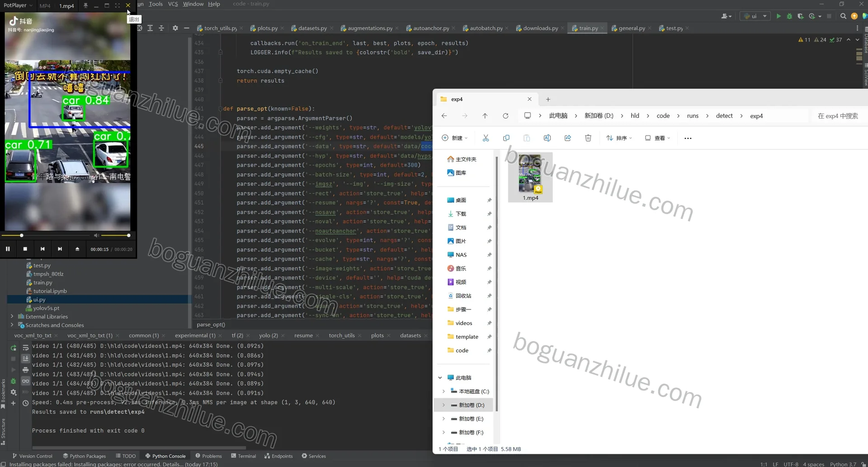Open the 排序 sort dropdown in Explorer
Image resolution: width=868 pixels, height=467 pixels.
pyautogui.click(x=619, y=138)
